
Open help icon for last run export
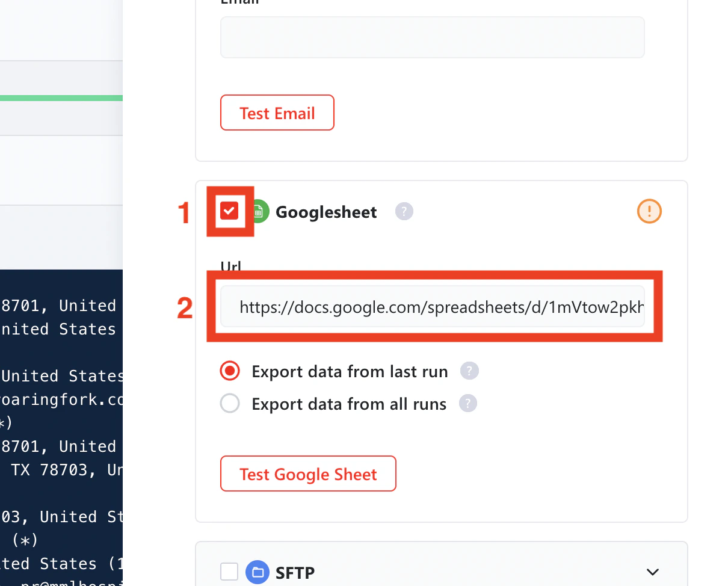click(469, 371)
